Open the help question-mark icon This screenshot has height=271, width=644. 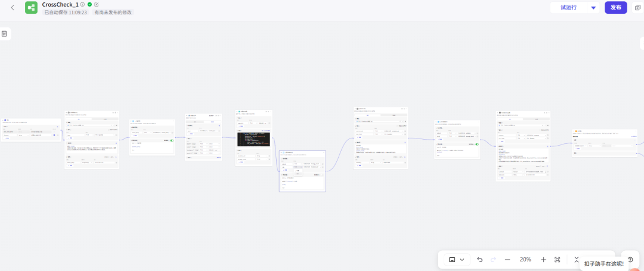(x=630, y=260)
